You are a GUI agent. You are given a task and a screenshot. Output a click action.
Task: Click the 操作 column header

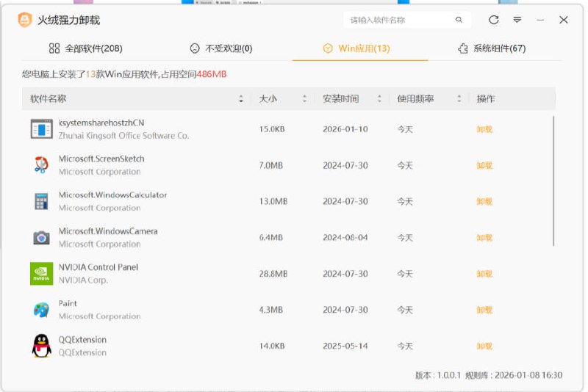486,98
